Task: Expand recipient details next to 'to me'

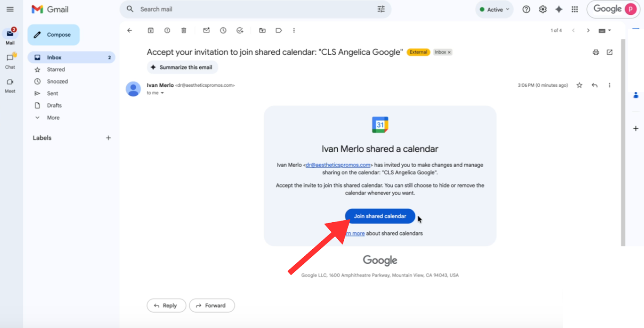Action: coord(162,93)
